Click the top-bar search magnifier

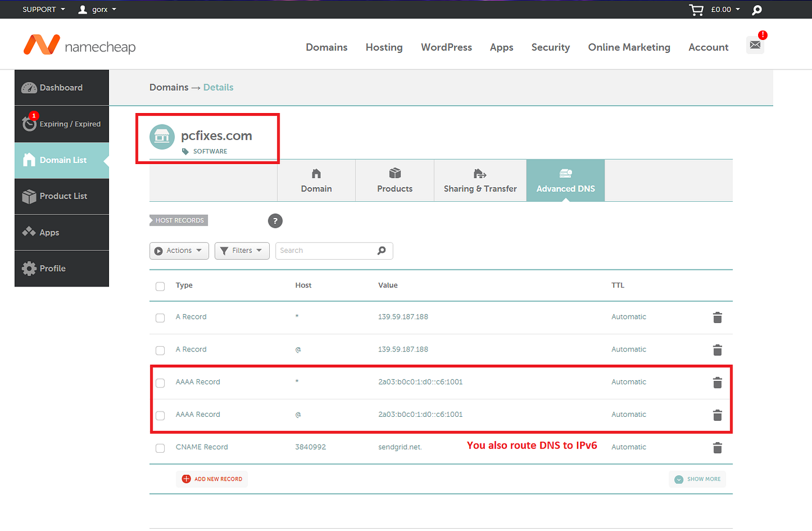pos(757,10)
